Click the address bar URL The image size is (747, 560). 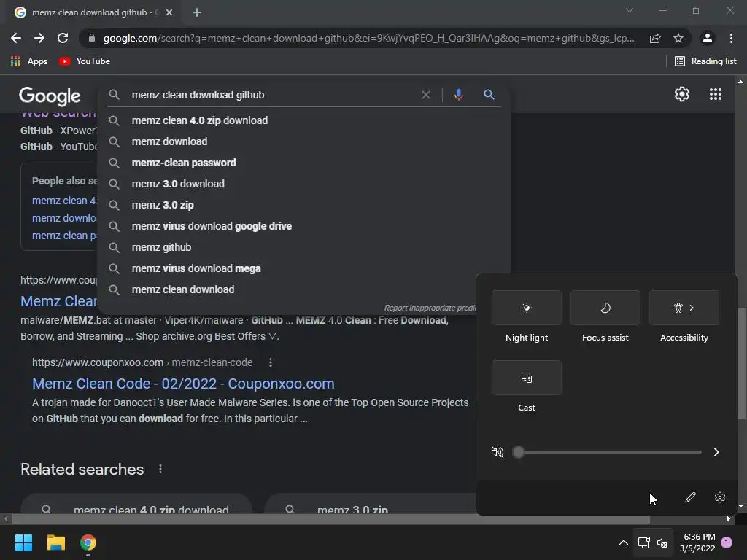(x=368, y=38)
